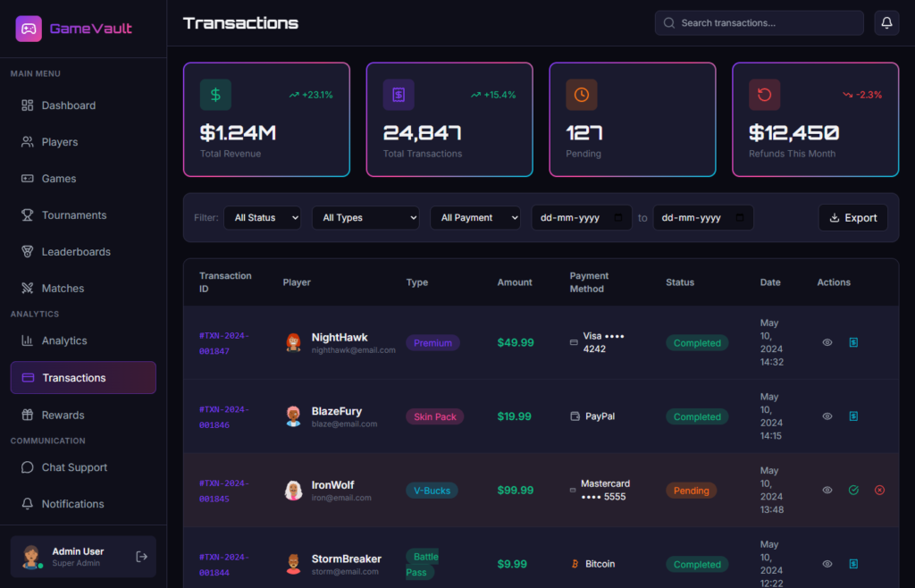
Task: Click the end date dd-mm-yyyy field
Action: pyautogui.click(x=703, y=217)
